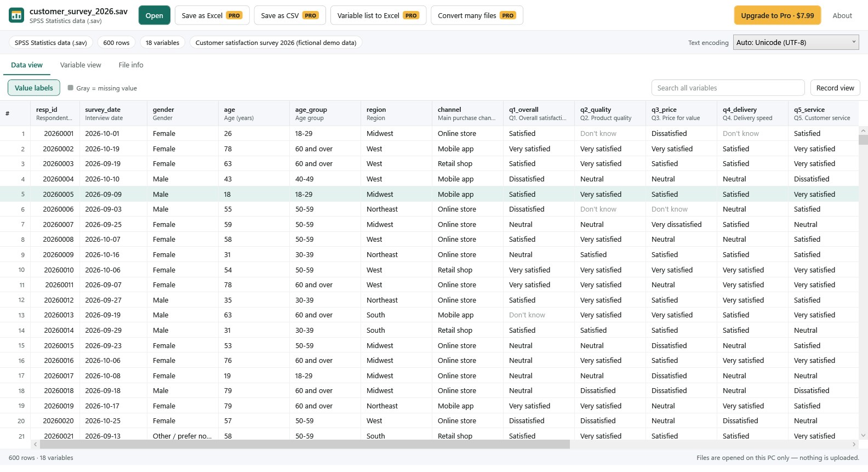
Task: Export the data as CSV
Action: 290,15
